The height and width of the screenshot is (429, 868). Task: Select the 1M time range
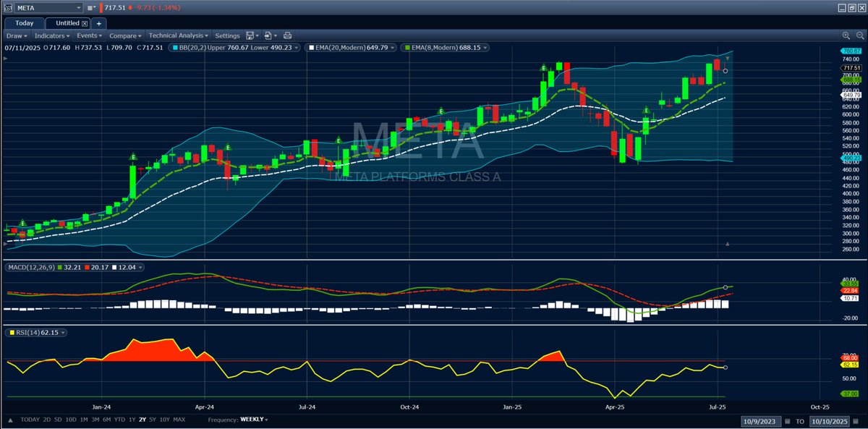(84, 420)
